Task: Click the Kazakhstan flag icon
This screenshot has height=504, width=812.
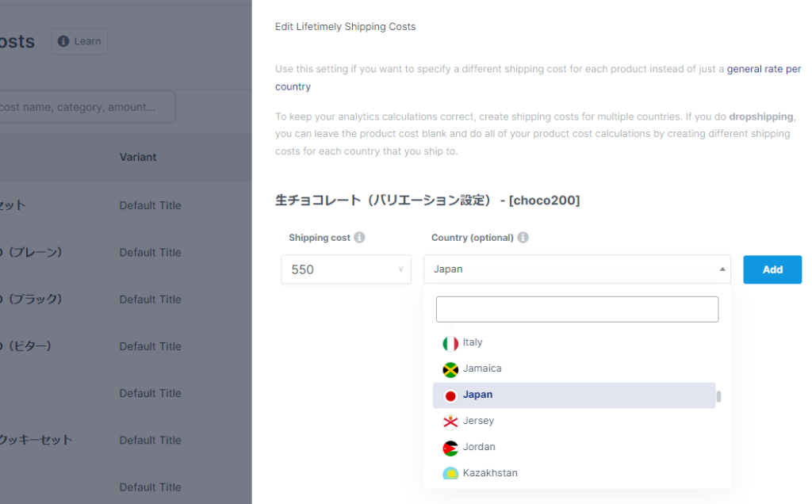Action: pyautogui.click(x=450, y=472)
